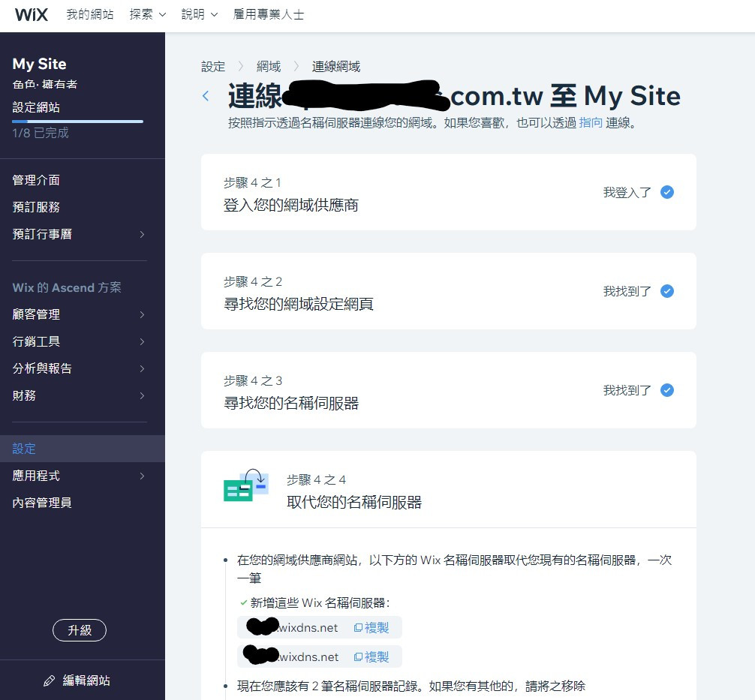Open 雇用專業人士 in the top menu

[x=269, y=14]
